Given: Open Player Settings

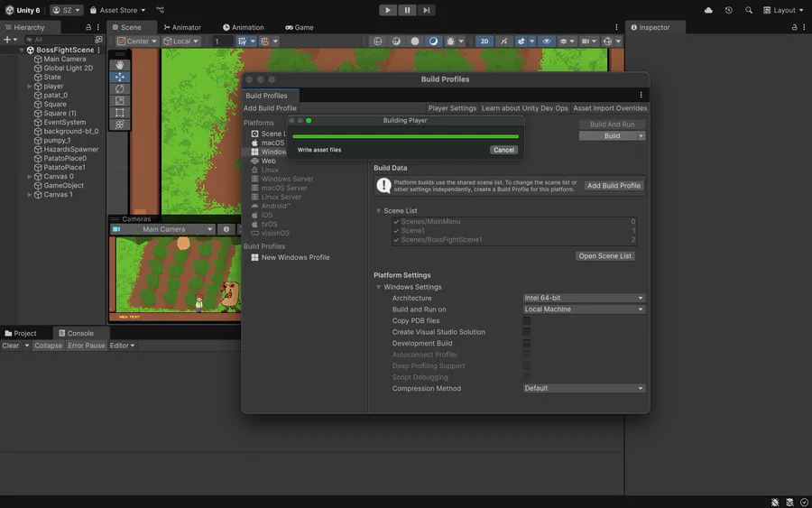Looking at the screenshot, I should click(452, 108).
